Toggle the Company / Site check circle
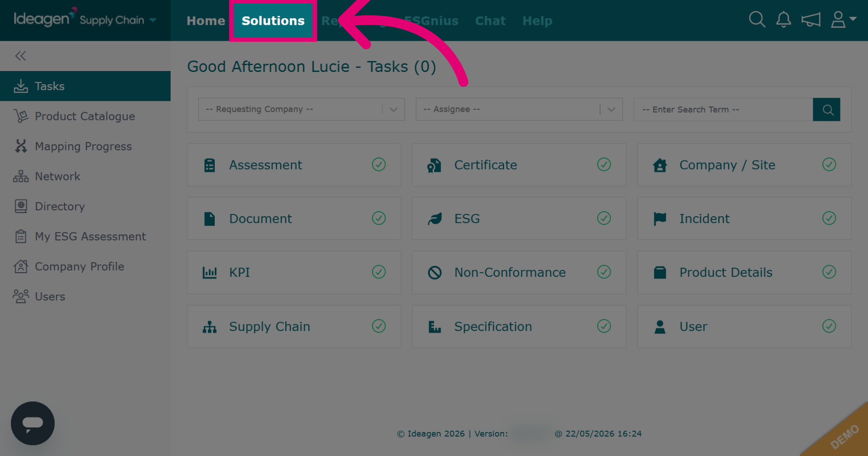This screenshot has width=868, height=456. click(x=829, y=164)
